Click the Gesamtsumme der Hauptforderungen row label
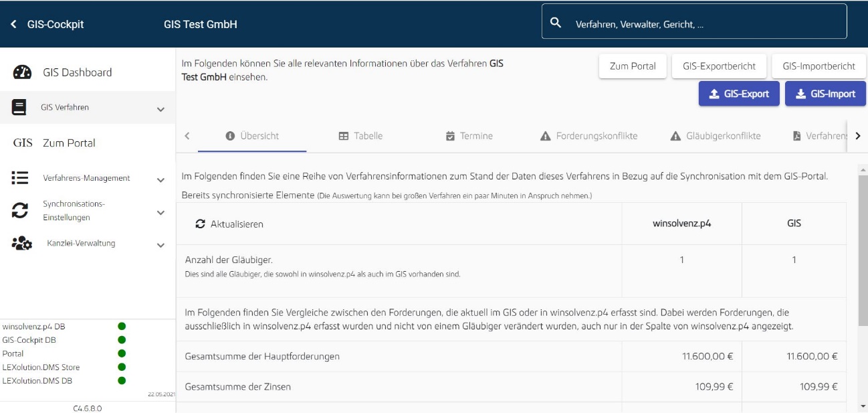The height and width of the screenshot is (413, 868). click(x=262, y=356)
